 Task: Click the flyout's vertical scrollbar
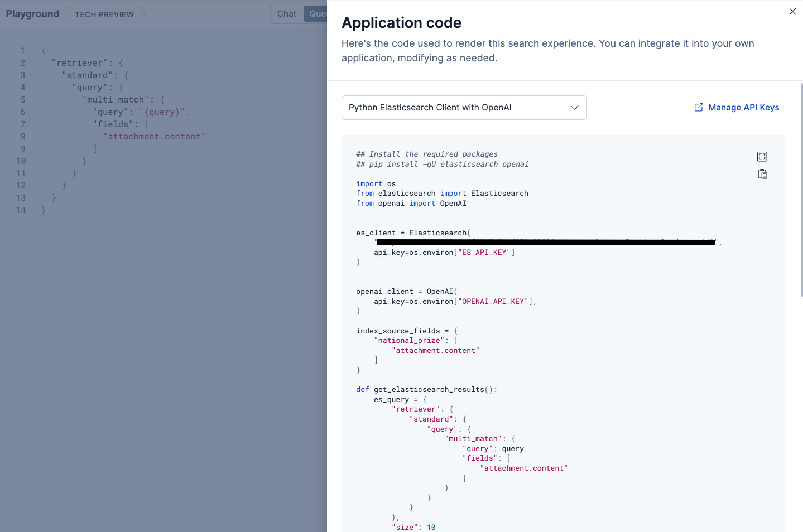801,190
